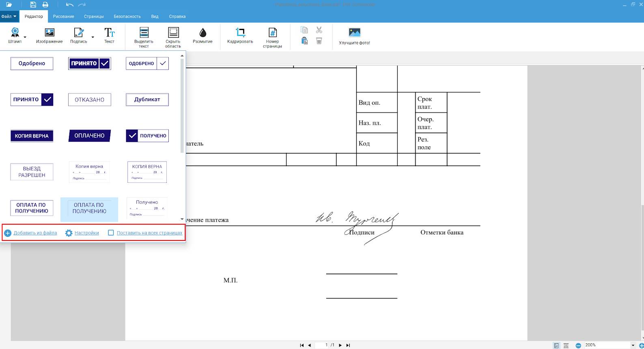Click stamp list scroll down arrow

point(182,219)
